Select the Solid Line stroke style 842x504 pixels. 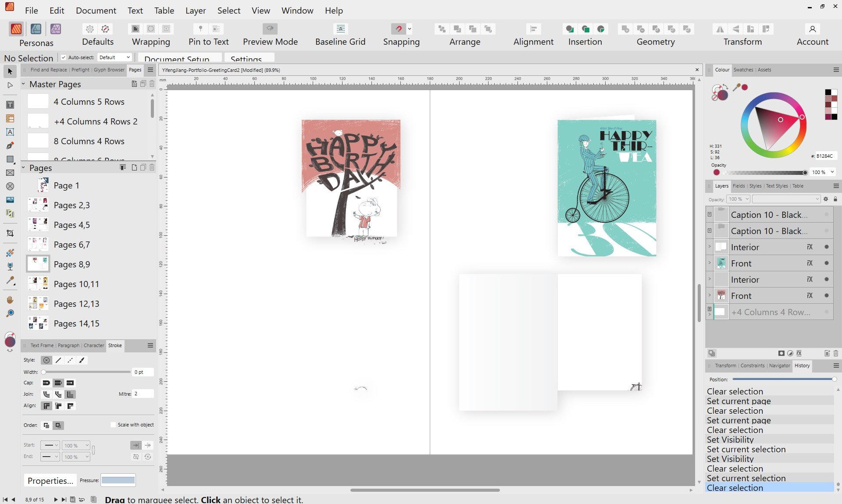click(58, 360)
